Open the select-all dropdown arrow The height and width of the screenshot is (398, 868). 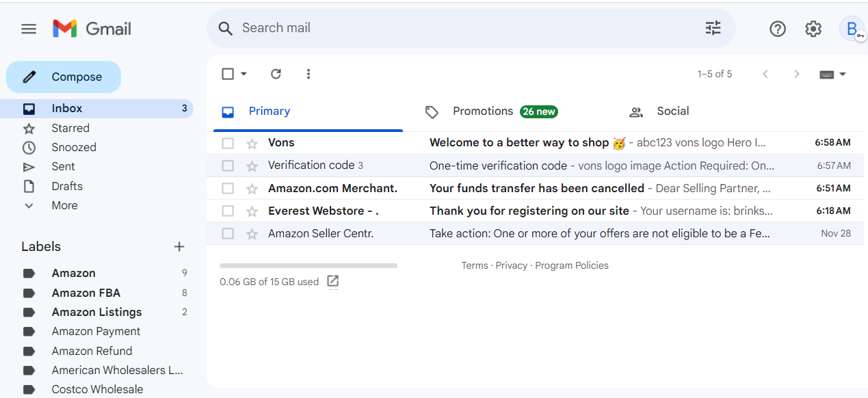click(244, 74)
